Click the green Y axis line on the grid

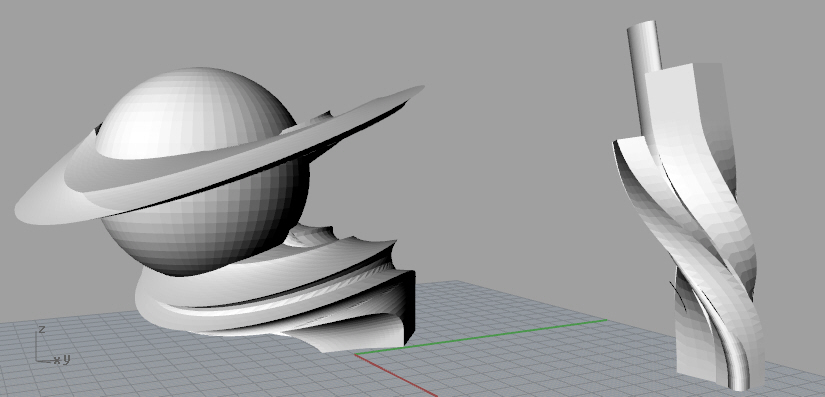point(481,337)
